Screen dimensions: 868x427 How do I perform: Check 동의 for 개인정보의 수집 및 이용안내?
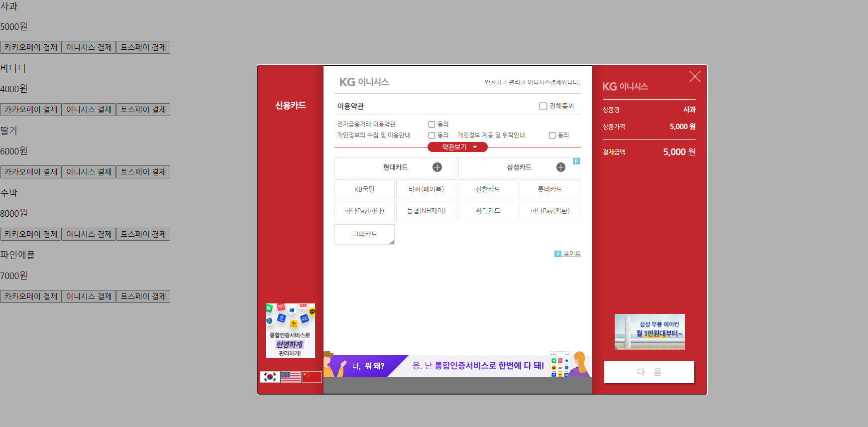tap(432, 136)
